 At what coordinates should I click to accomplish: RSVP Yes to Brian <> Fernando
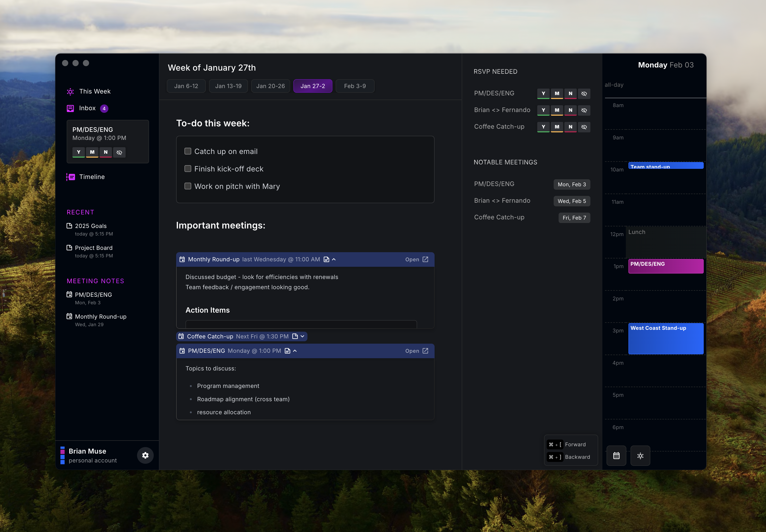(x=543, y=110)
